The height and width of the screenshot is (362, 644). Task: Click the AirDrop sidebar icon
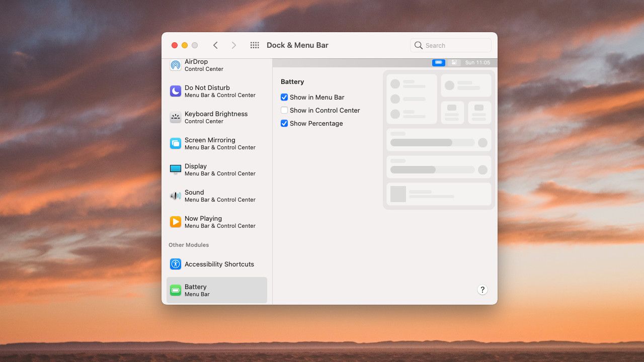pyautogui.click(x=175, y=65)
